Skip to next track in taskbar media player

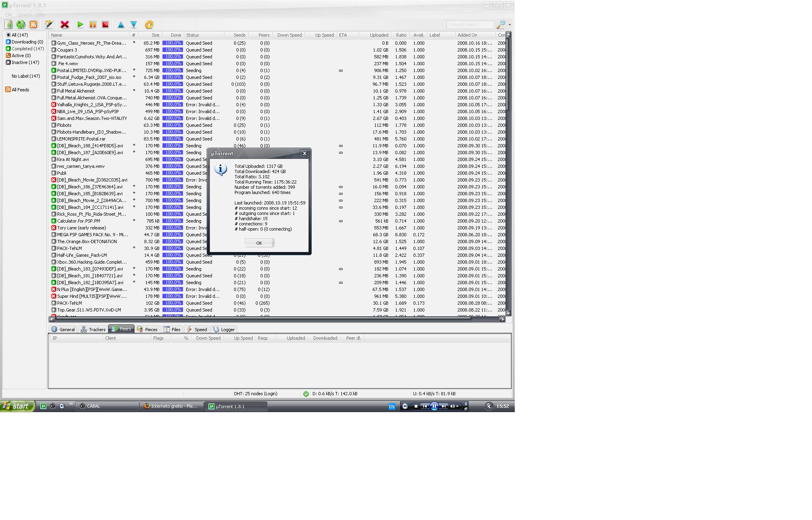444,406
